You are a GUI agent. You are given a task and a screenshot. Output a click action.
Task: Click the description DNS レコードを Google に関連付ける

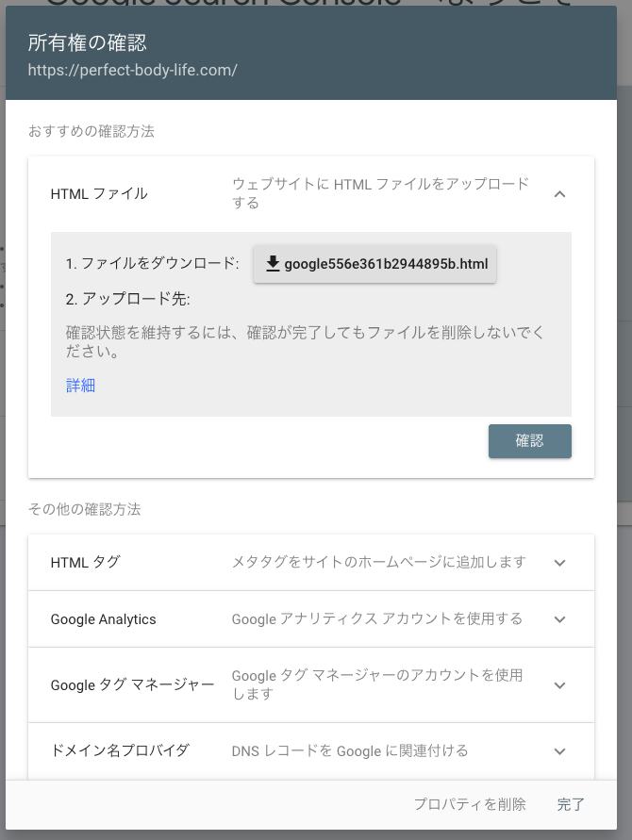tap(349, 751)
